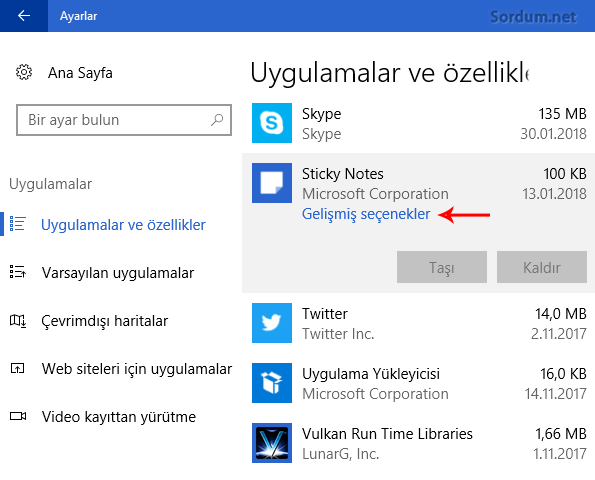Open Web siteleri için uygulamalar
Viewport: 595px width, 480px height.
137,369
